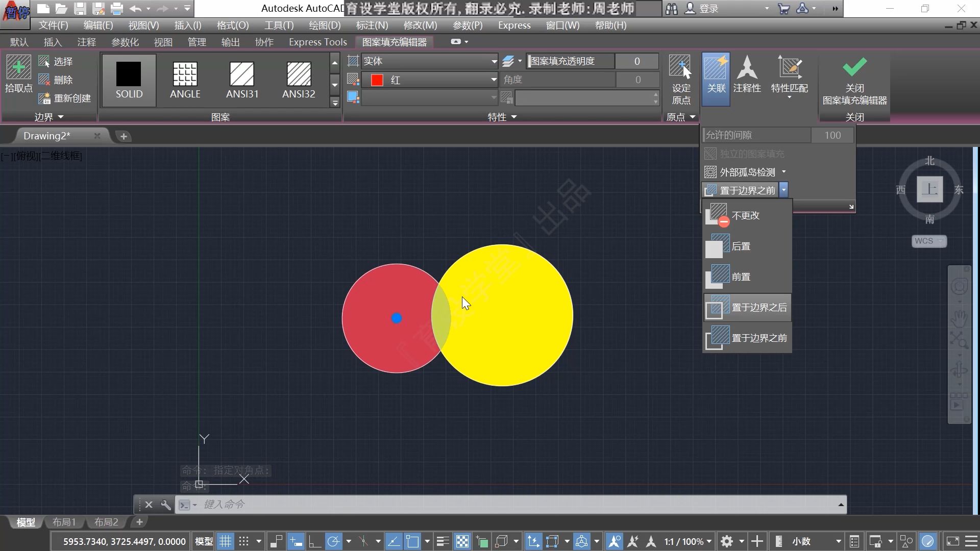
Task: Open the hatch color dropdown showing 红
Action: coord(429,80)
